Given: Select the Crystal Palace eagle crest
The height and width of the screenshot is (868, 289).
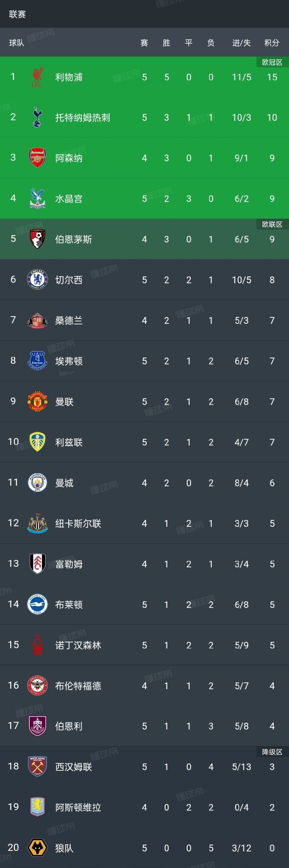Looking at the screenshot, I should 37,198.
